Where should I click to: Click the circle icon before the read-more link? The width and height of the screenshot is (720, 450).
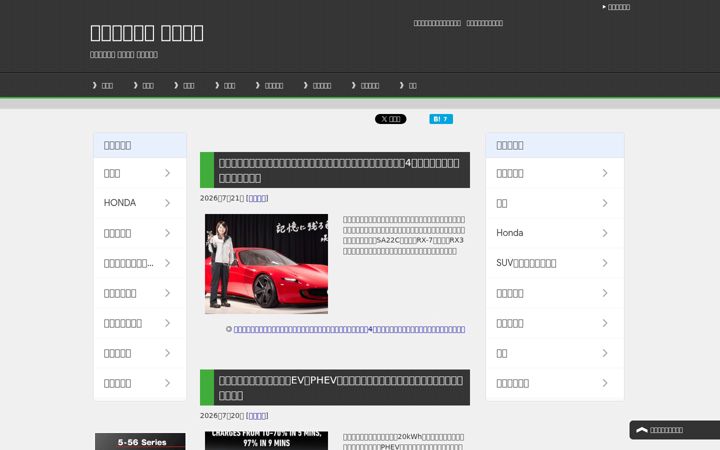point(229,329)
